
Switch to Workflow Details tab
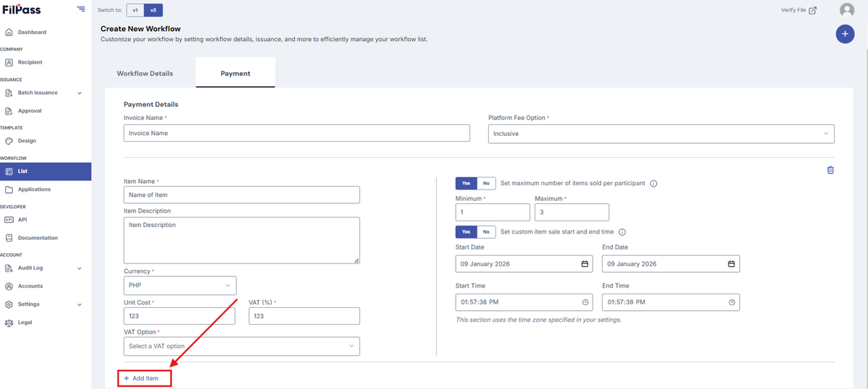click(x=145, y=74)
